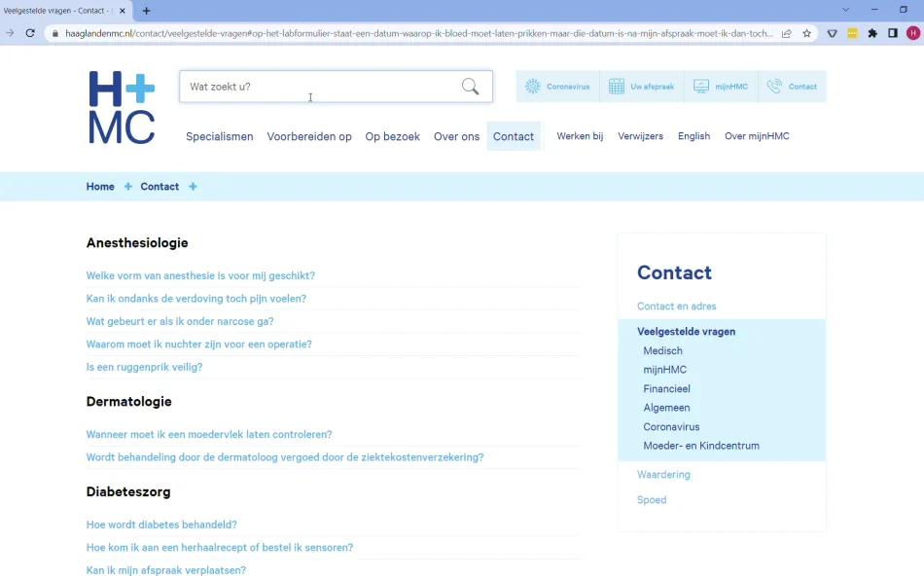Viewport: 924px width, 578px height.
Task: Select Financieel in the Contact sidebar
Action: click(666, 388)
